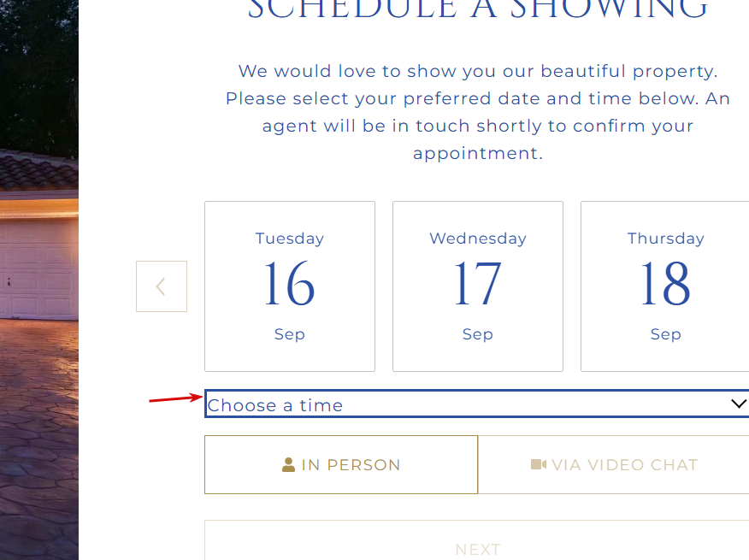The width and height of the screenshot is (749, 560).
Task: Select the Thursday 18 Sep date card
Action: click(665, 286)
